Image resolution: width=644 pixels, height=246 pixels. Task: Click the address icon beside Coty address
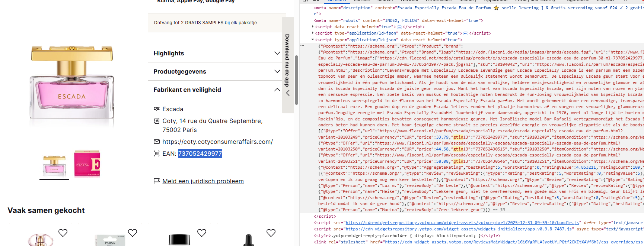pyautogui.click(x=157, y=121)
